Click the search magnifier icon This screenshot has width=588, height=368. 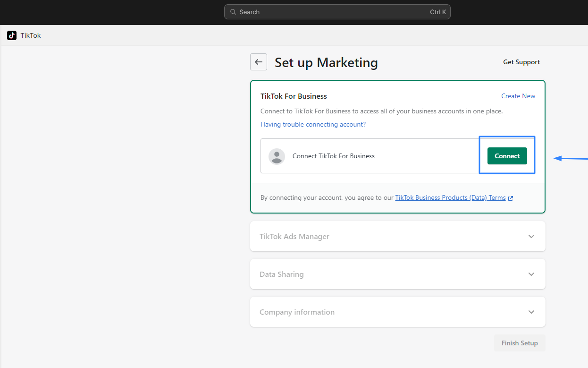[x=233, y=12]
